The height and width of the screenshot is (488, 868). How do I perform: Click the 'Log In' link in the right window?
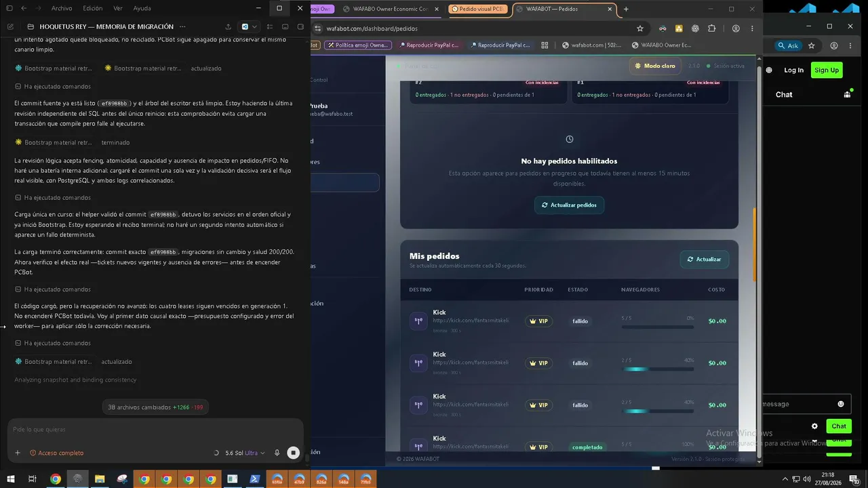click(793, 70)
